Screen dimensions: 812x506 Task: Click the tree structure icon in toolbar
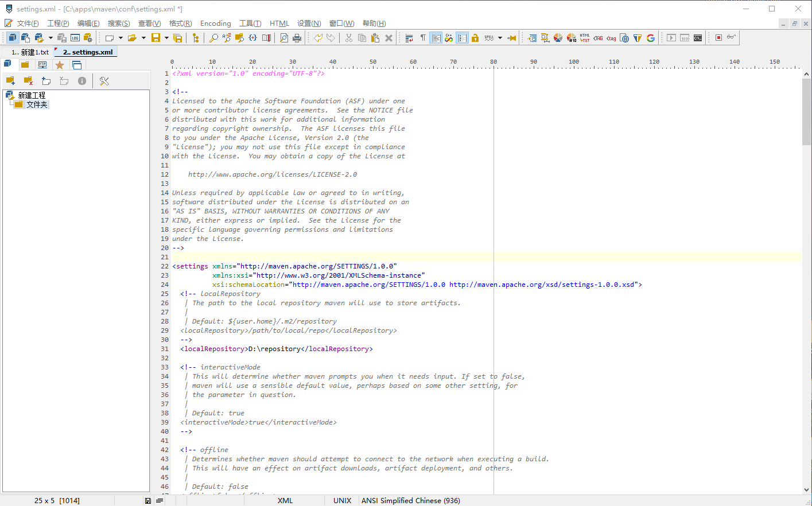(196, 38)
